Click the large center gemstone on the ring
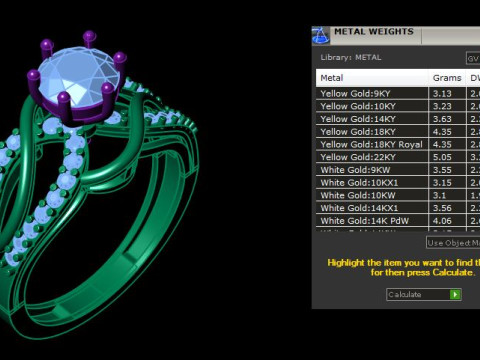The height and width of the screenshot is (360, 480). point(78,77)
